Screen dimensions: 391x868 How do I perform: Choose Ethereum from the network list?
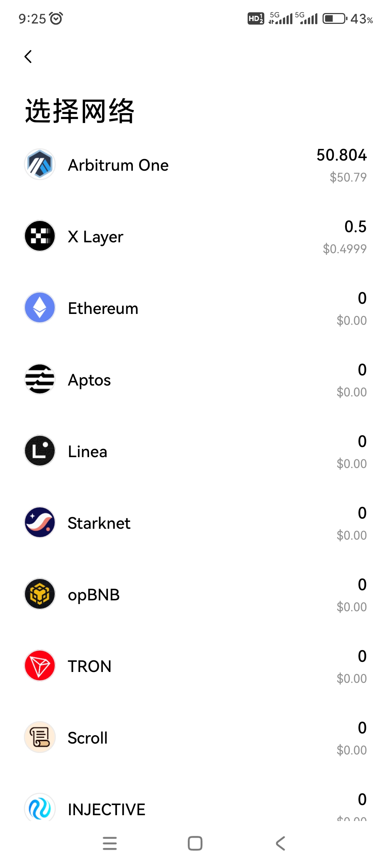pyautogui.click(x=195, y=309)
